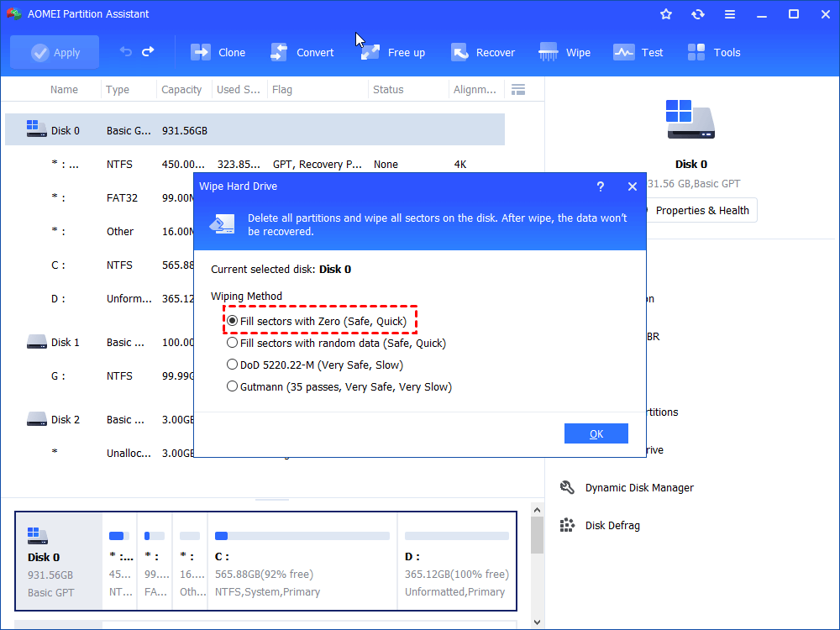This screenshot has height=630, width=840.
Task: Select the D: Unformatted partition row
Action: [x=100, y=298]
